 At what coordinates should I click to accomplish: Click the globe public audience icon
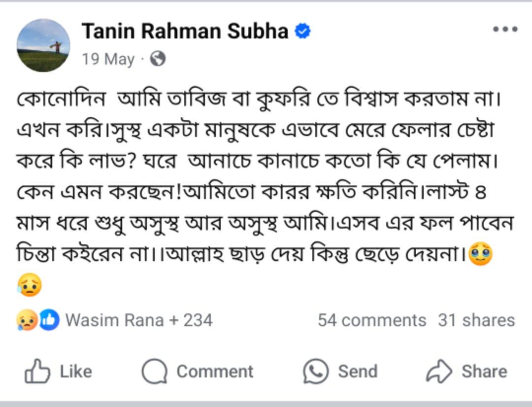[158, 59]
